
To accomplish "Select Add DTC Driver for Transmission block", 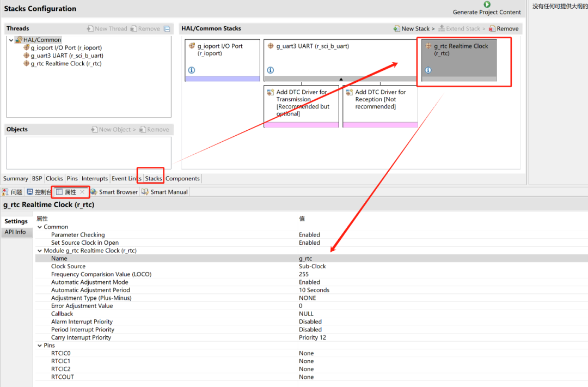I will [x=302, y=103].
